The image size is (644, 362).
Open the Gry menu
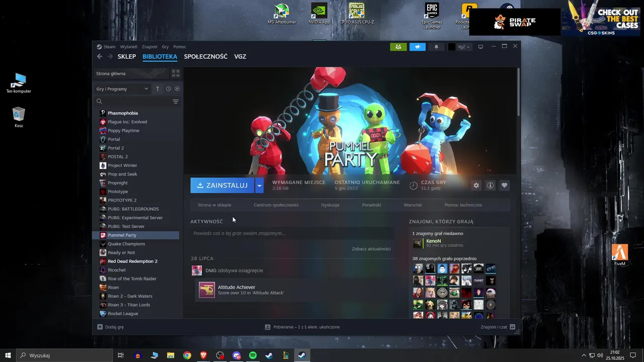(165, 47)
